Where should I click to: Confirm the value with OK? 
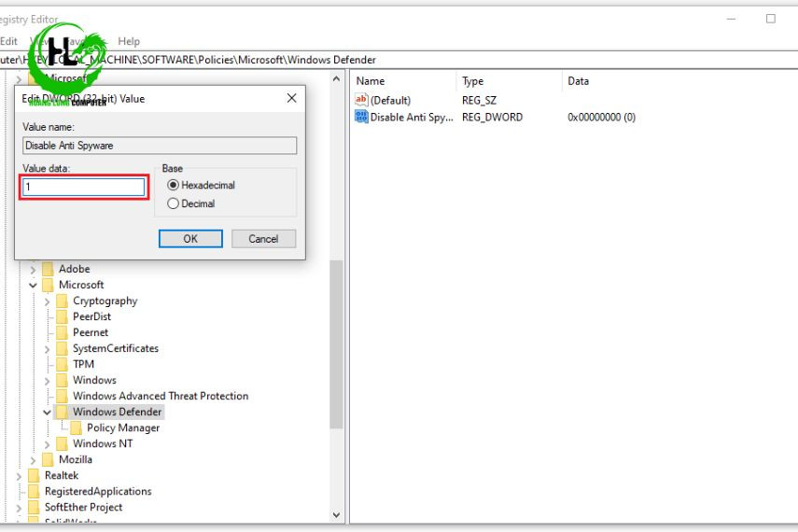pyautogui.click(x=190, y=239)
